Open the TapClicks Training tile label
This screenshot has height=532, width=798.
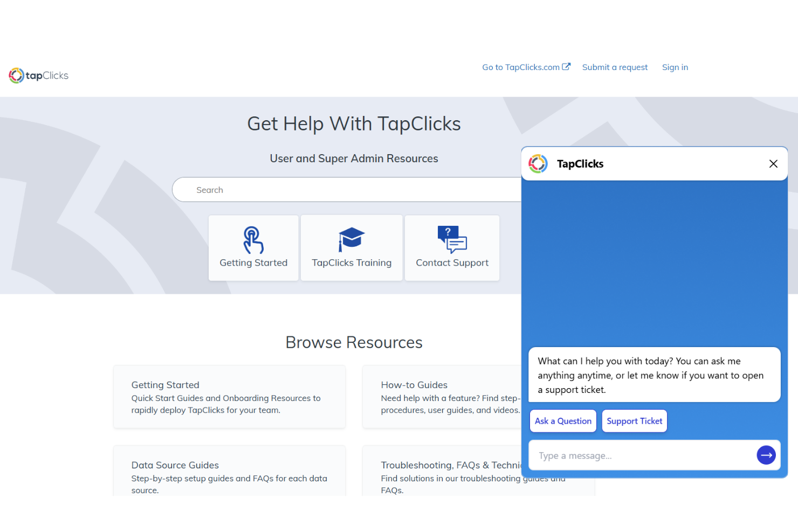tap(352, 262)
